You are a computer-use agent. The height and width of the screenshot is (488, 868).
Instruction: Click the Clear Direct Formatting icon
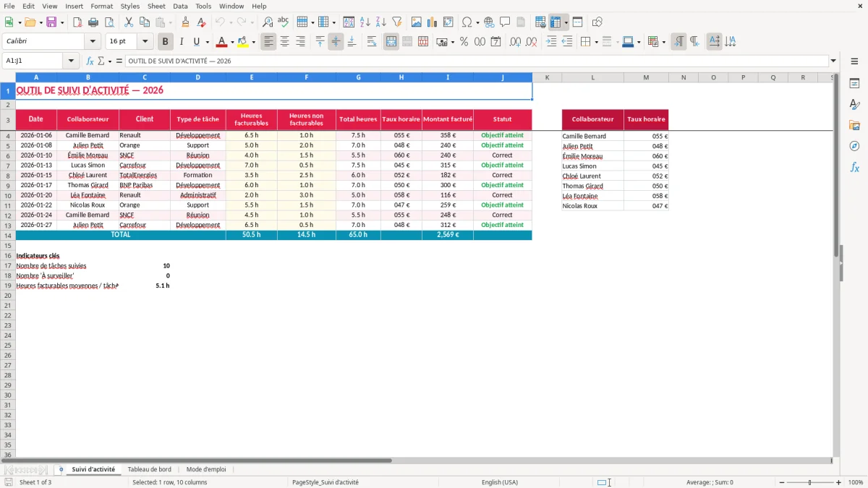click(202, 22)
